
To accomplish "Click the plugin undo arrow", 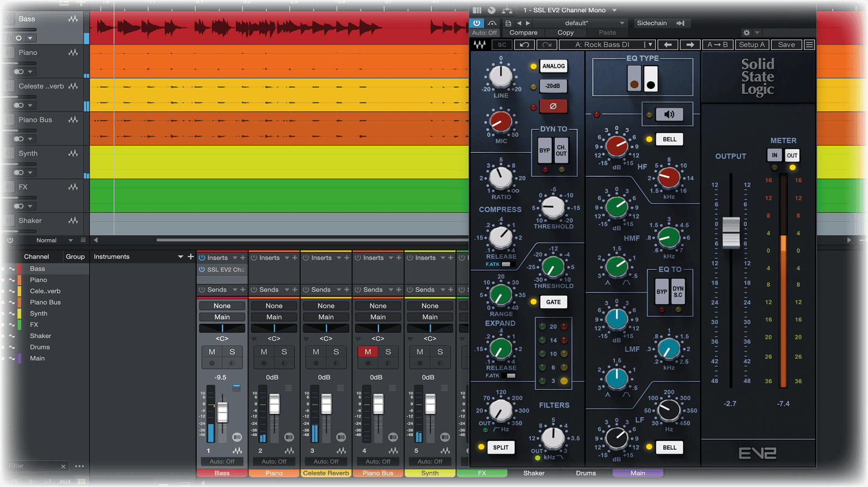I will [x=524, y=44].
